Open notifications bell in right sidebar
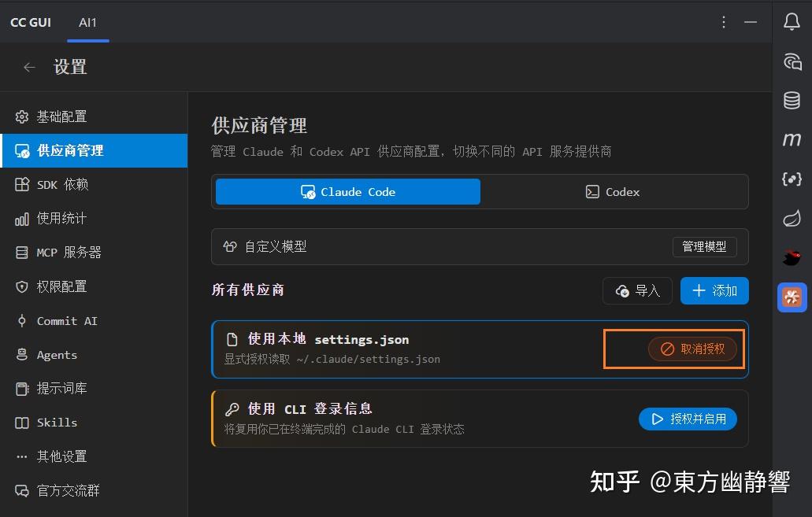 [792, 22]
